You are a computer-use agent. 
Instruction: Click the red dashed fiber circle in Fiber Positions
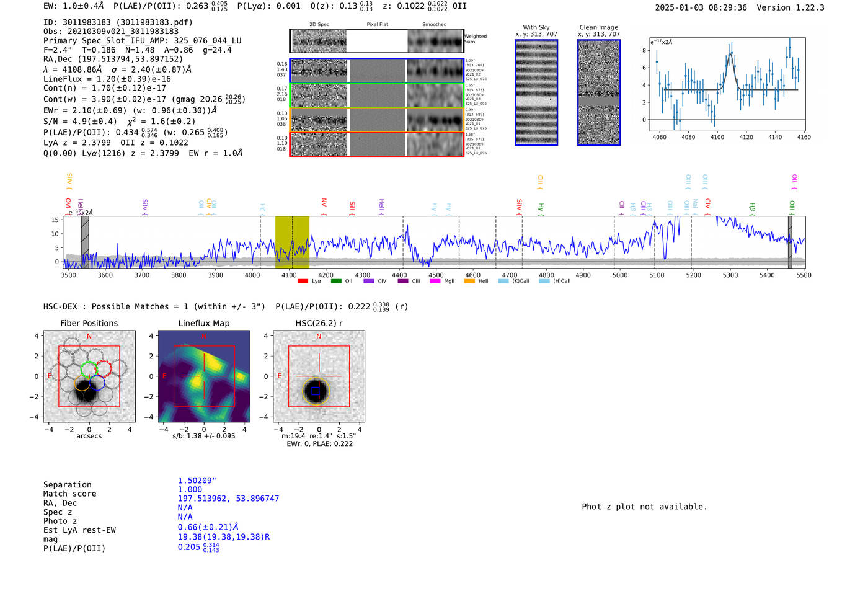coord(104,368)
